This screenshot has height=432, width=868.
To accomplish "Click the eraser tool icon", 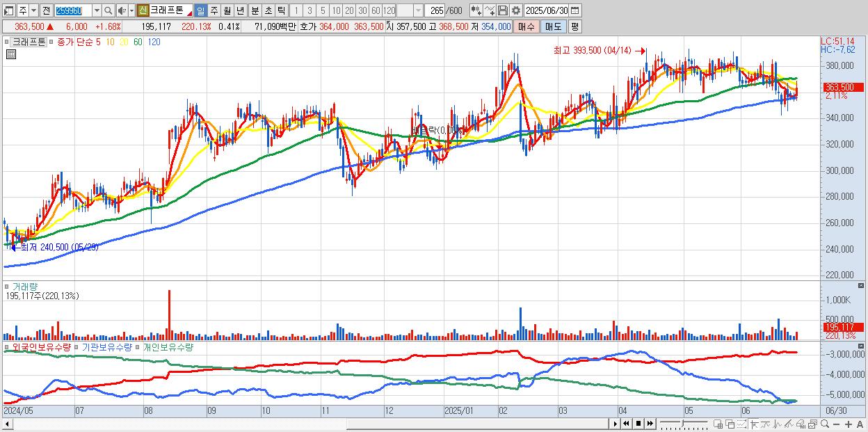I will (801, 424).
